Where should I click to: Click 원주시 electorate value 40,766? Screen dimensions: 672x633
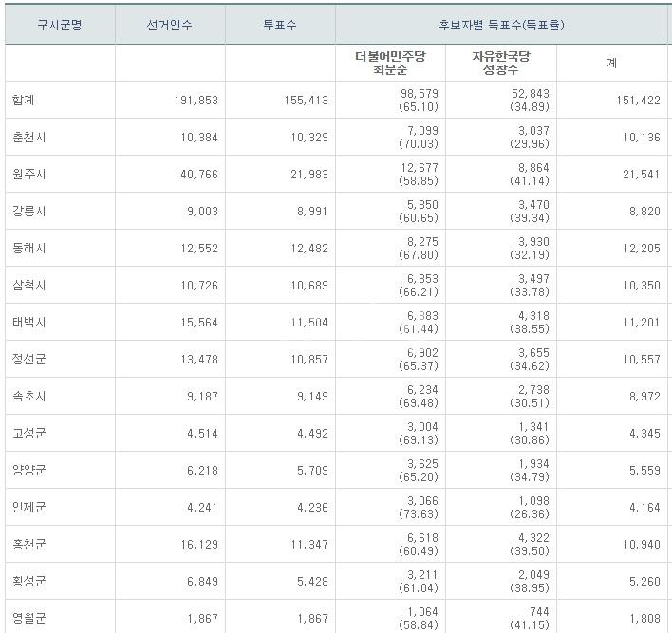pos(199,175)
